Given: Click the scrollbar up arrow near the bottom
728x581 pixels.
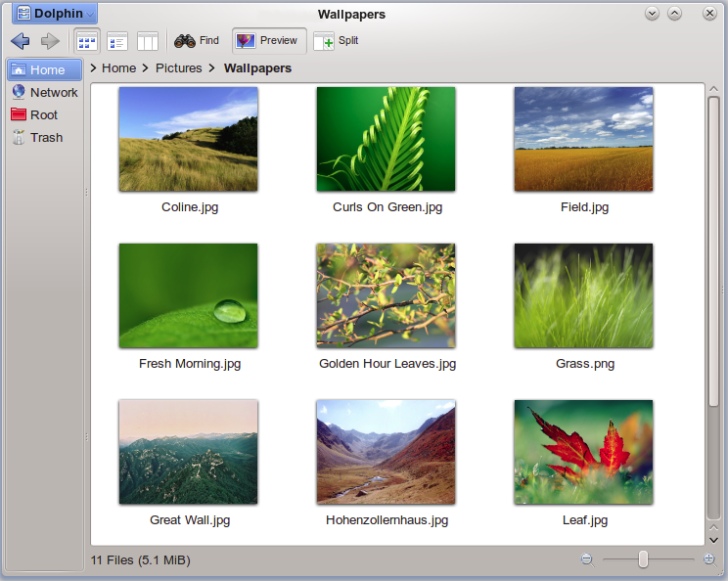Looking at the screenshot, I should 713,528.
